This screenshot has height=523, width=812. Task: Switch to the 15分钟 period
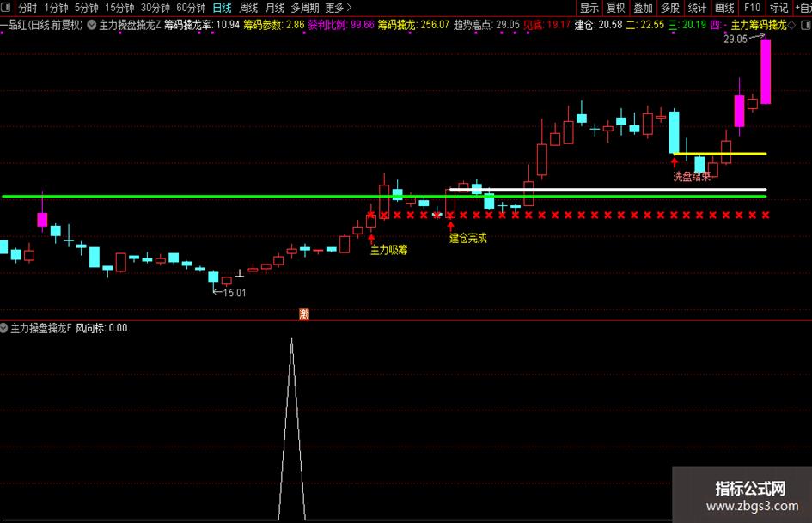coord(119,8)
